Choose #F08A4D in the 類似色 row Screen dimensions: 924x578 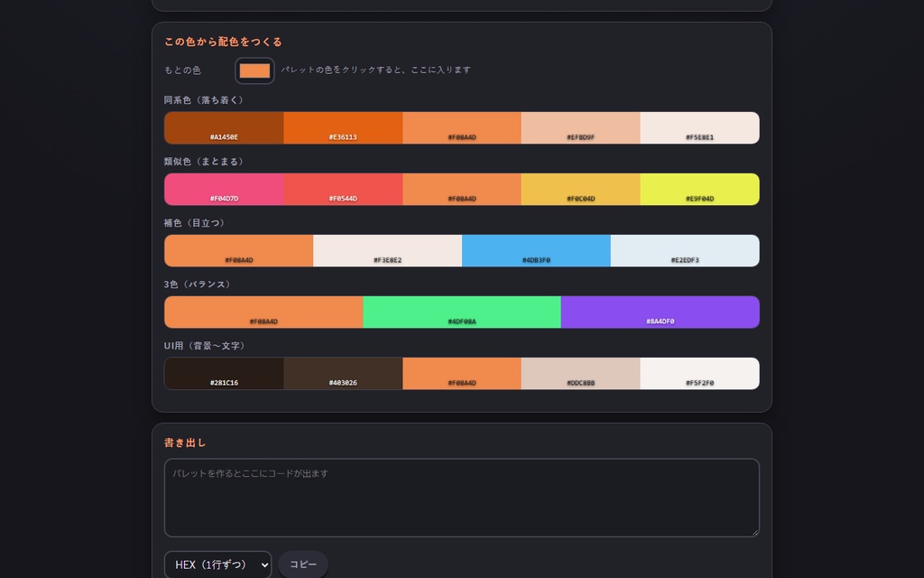point(462,190)
